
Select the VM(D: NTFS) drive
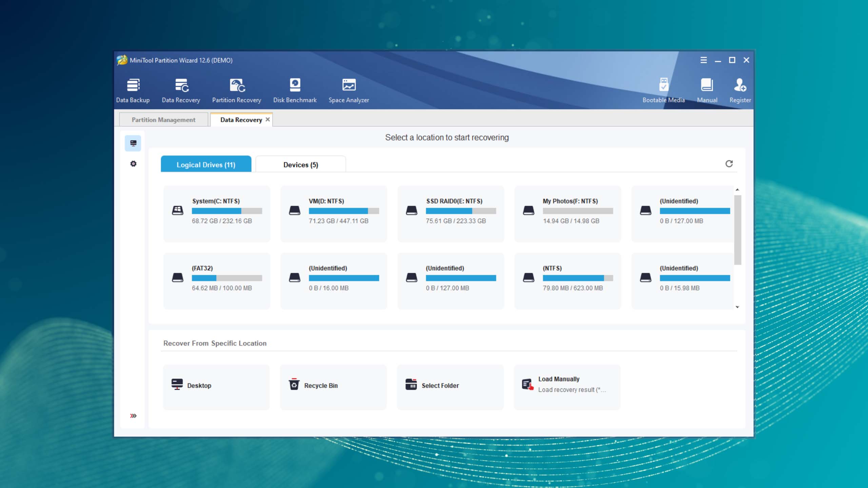point(334,213)
